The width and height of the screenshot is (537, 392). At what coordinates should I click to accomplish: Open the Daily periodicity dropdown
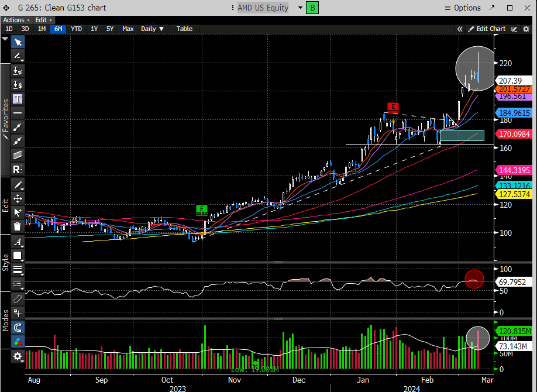(x=153, y=29)
